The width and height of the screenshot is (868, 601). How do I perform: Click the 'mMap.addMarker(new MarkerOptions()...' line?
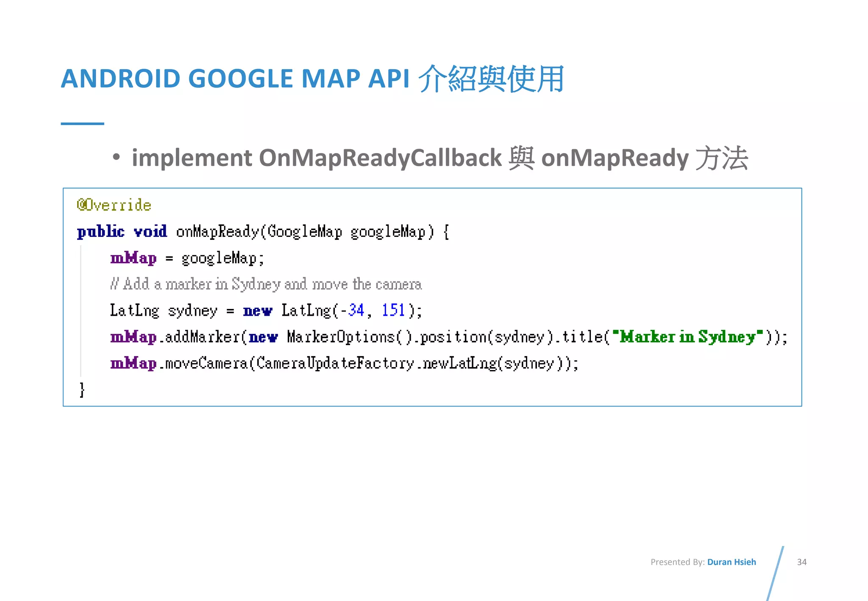(449, 337)
